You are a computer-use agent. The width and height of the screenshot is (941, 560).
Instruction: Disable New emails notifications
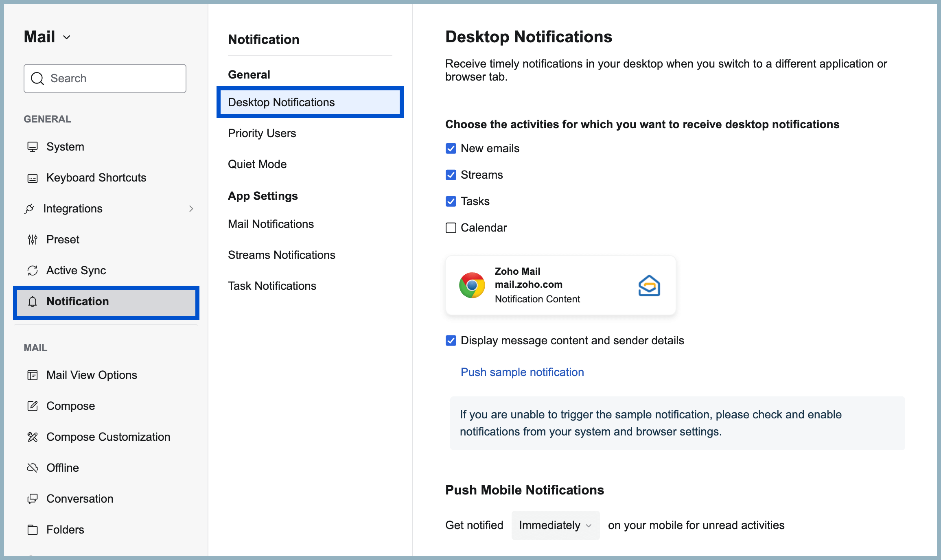(x=451, y=148)
